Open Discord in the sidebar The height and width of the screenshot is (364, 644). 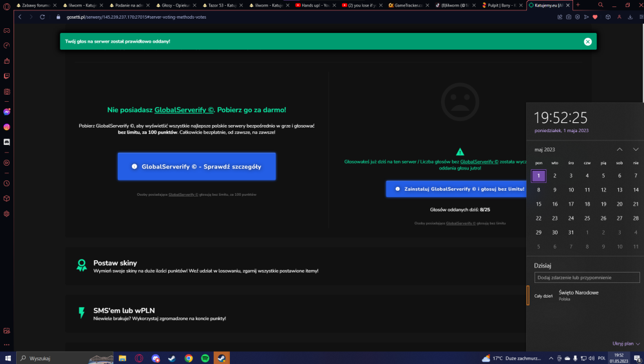coord(6,142)
